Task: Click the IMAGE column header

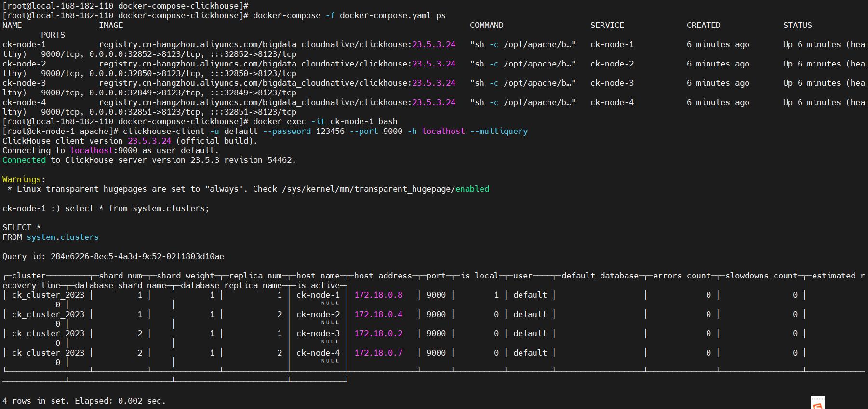Action: click(x=111, y=25)
